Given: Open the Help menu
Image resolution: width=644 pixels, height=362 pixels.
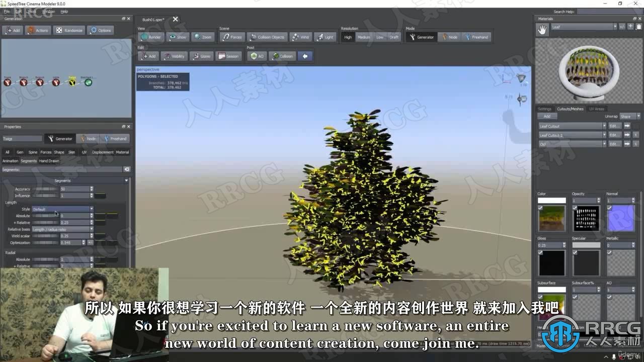Looking at the screenshot, I should point(64,11).
